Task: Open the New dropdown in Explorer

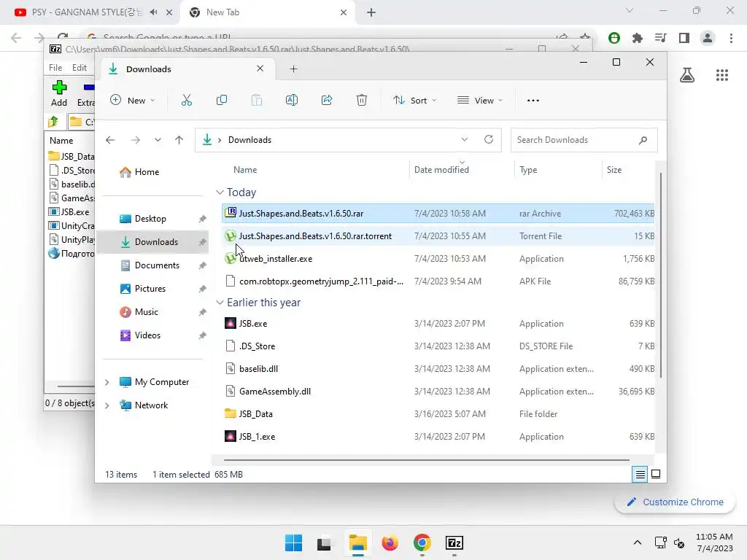Action: point(133,101)
